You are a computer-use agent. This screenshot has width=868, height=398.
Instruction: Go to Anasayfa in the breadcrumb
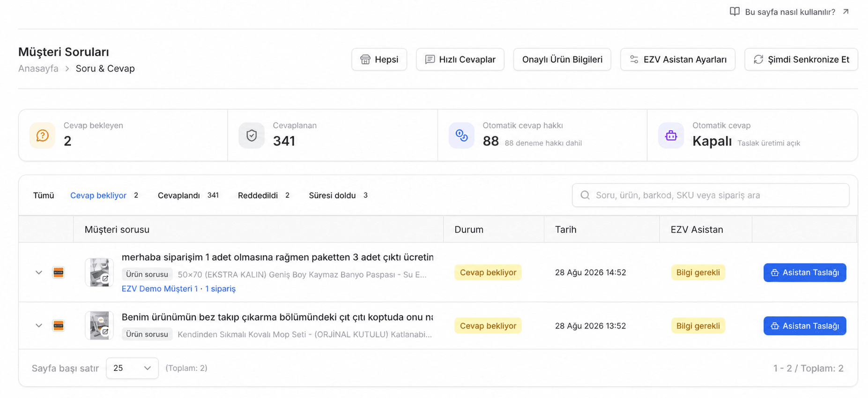click(x=38, y=68)
